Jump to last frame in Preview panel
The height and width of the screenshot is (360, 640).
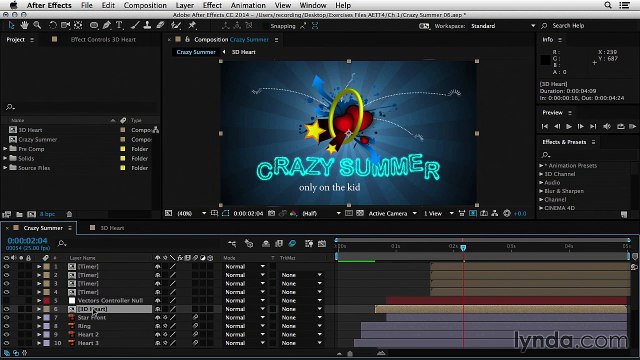point(593,127)
